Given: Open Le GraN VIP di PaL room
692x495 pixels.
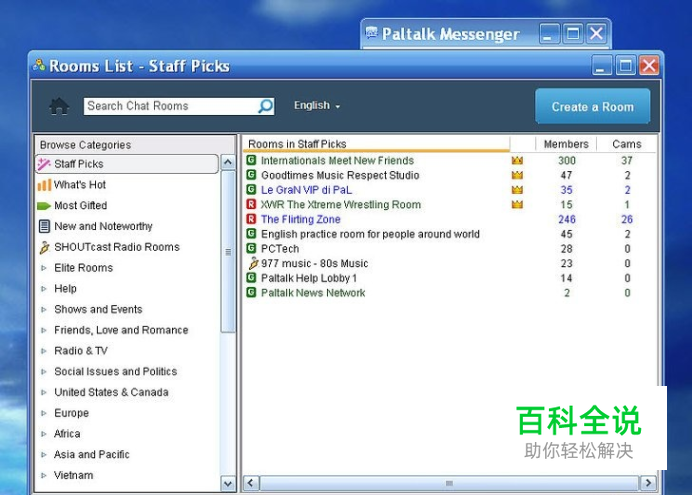Looking at the screenshot, I should (x=306, y=190).
